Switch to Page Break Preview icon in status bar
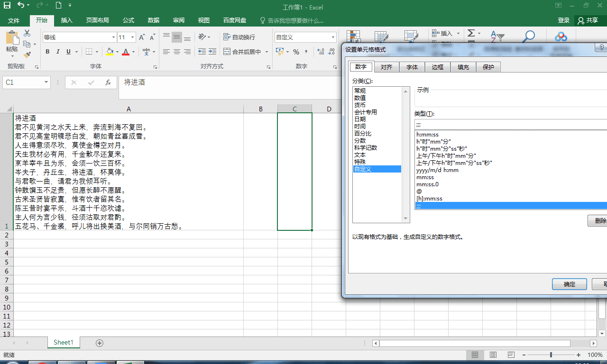 (511, 355)
